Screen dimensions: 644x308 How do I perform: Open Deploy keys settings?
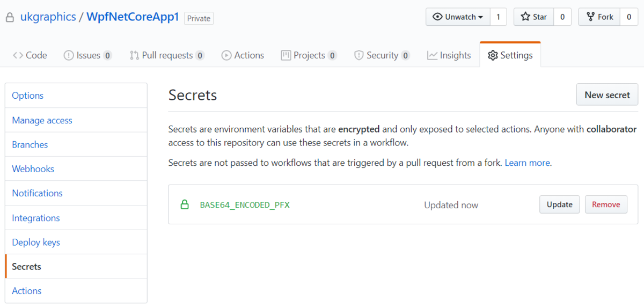[76, 242]
